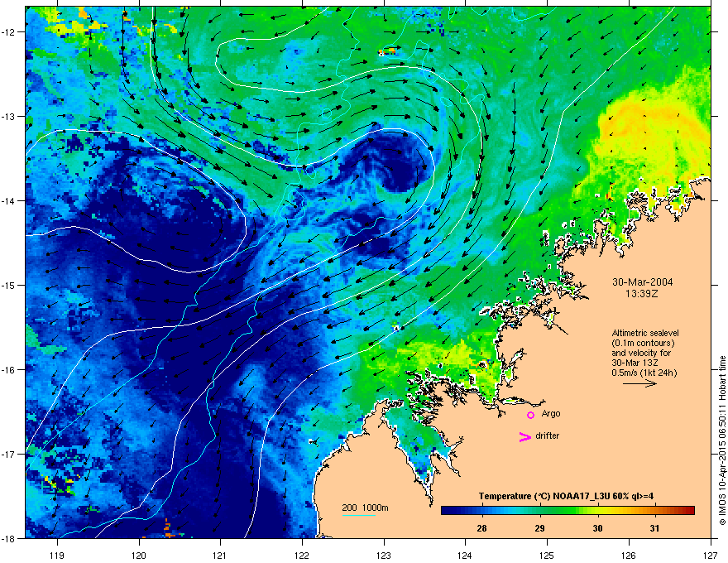
Task: Click the '13:39Z' time text
Action: click(x=642, y=294)
